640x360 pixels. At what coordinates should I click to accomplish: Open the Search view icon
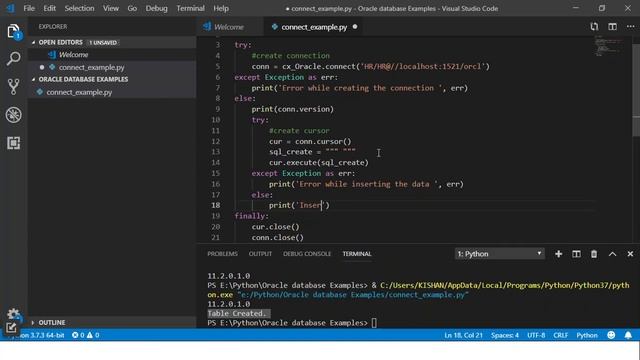click(x=13, y=59)
